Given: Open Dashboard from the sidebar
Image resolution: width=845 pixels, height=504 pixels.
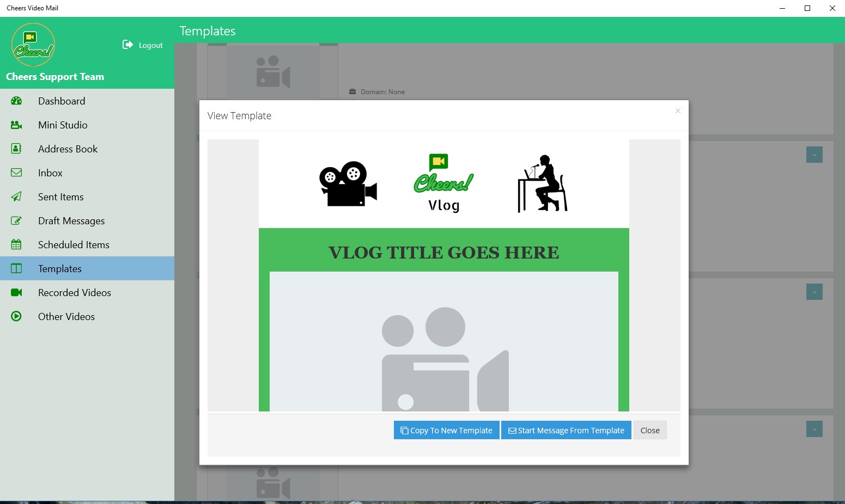Looking at the screenshot, I should [x=87, y=101].
